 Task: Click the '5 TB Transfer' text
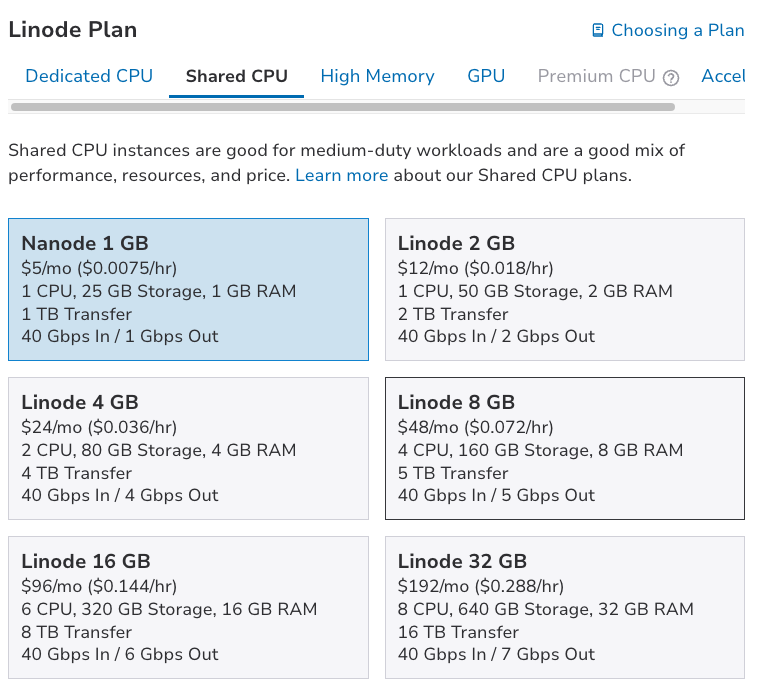coord(453,473)
